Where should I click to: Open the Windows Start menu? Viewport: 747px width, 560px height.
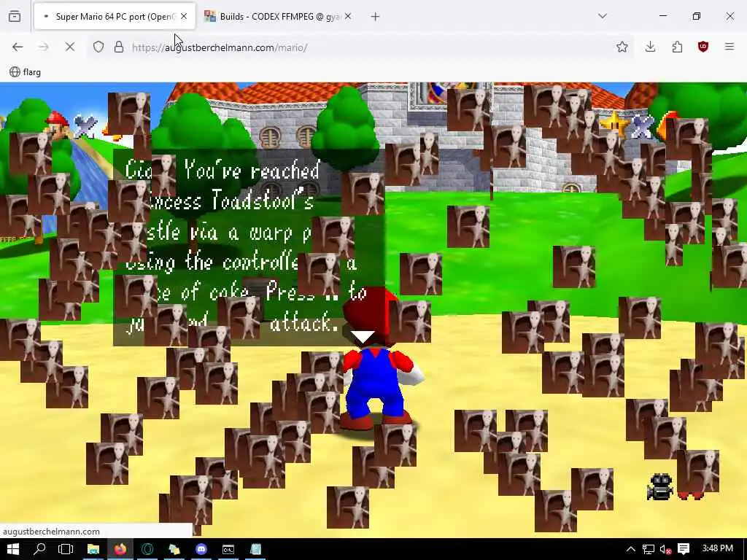(13, 549)
